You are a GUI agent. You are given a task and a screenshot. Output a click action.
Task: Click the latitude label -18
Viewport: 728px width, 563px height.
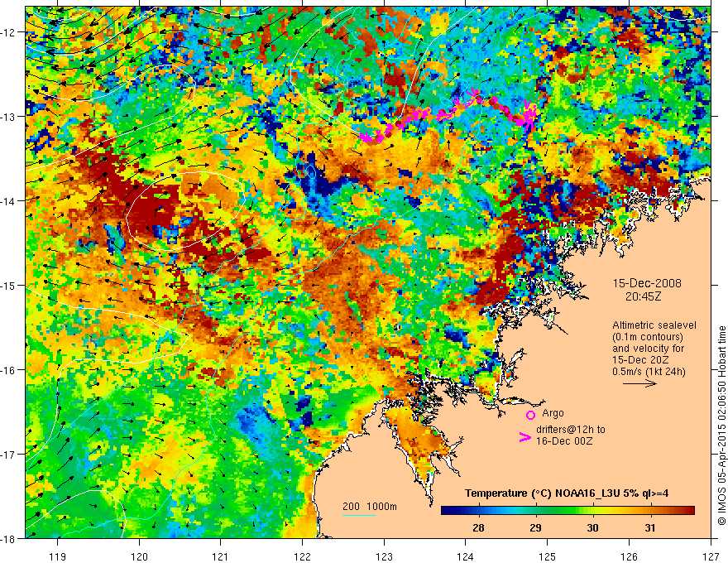[9, 538]
